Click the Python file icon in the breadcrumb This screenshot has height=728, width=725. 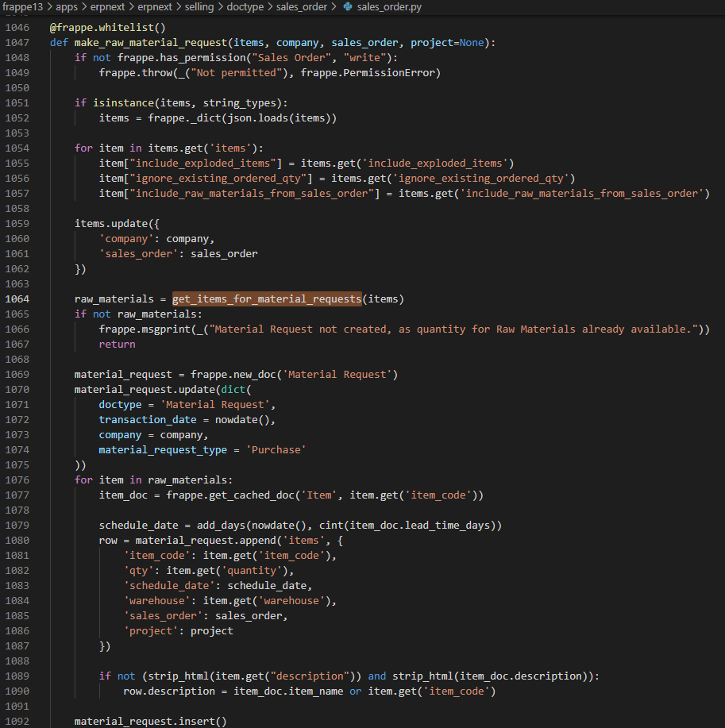click(x=347, y=6)
